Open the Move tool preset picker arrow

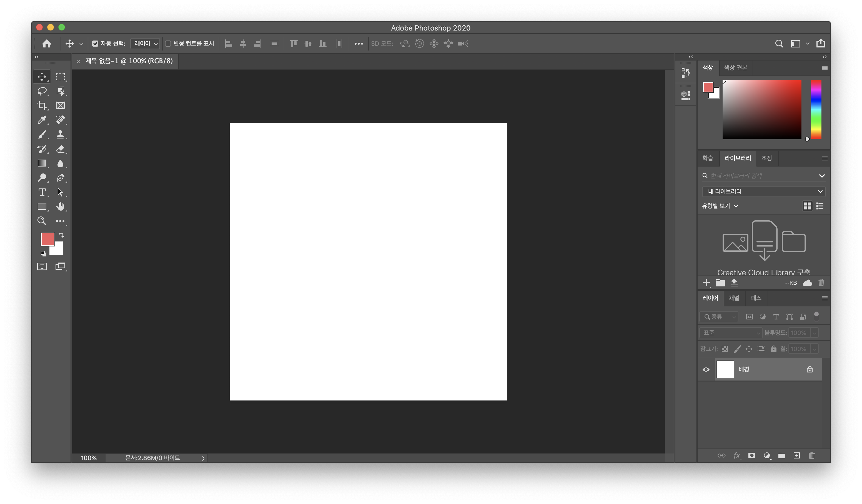coord(81,44)
